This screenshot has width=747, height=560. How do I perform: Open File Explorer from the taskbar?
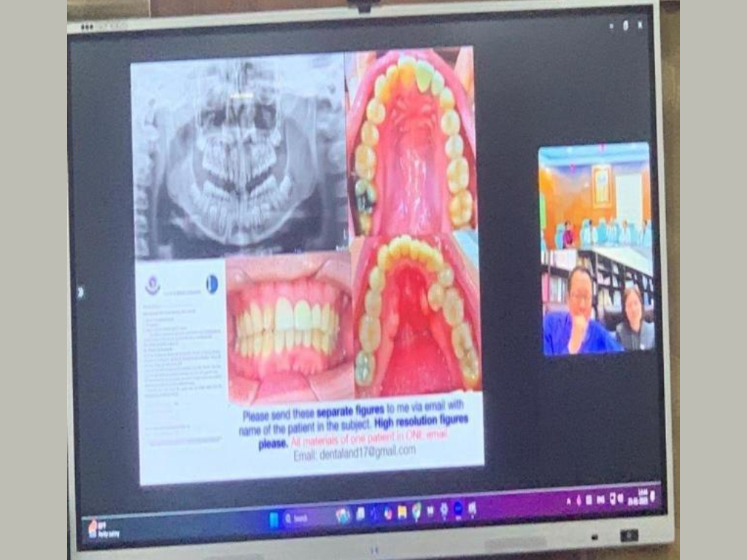401,513
